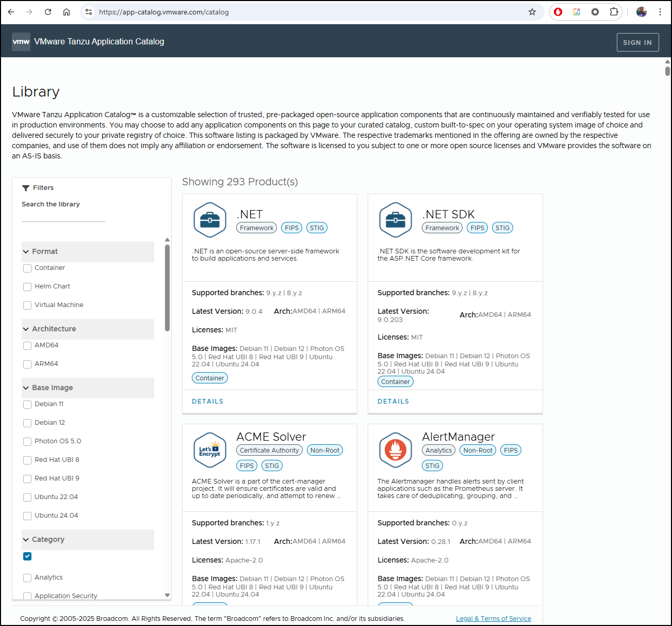The width and height of the screenshot is (672, 626).
Task: Click the Container tag on .NET SDK card
Action: (396, 382)
